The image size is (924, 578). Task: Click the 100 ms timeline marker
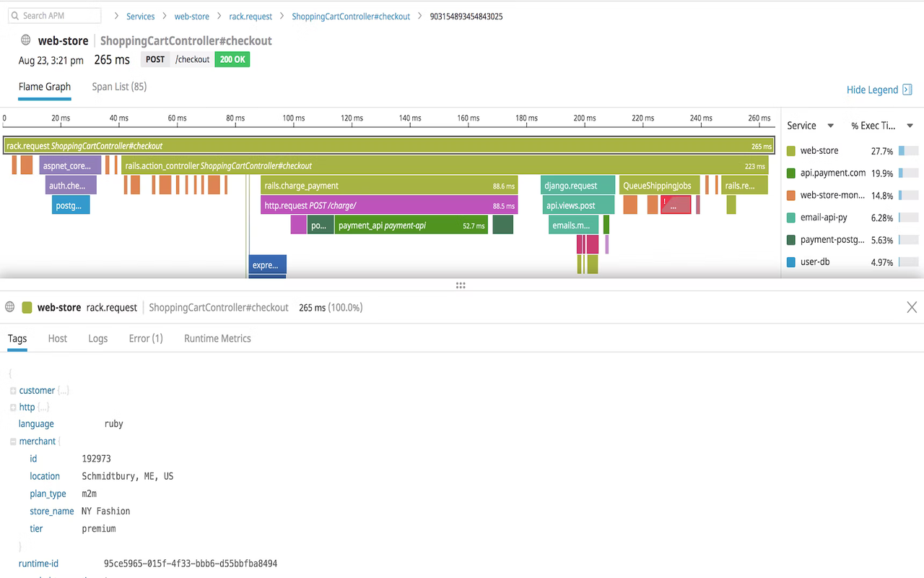pos(293,118)
